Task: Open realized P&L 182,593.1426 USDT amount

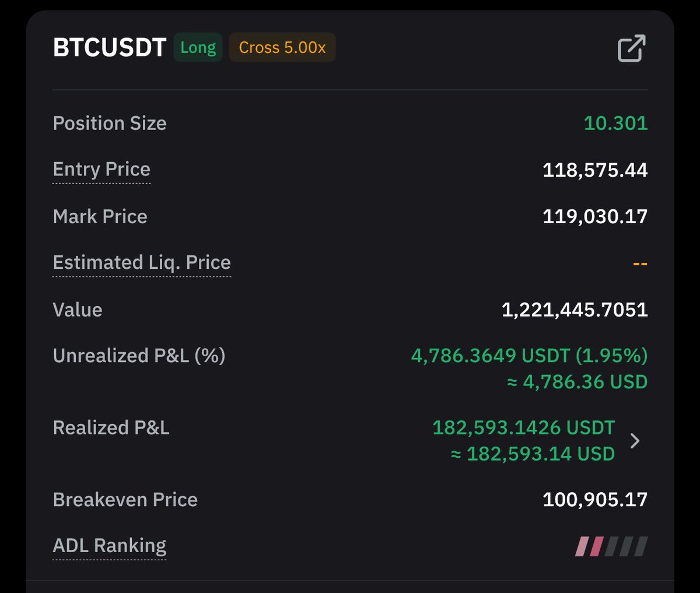Action: [x=523, y=427]
